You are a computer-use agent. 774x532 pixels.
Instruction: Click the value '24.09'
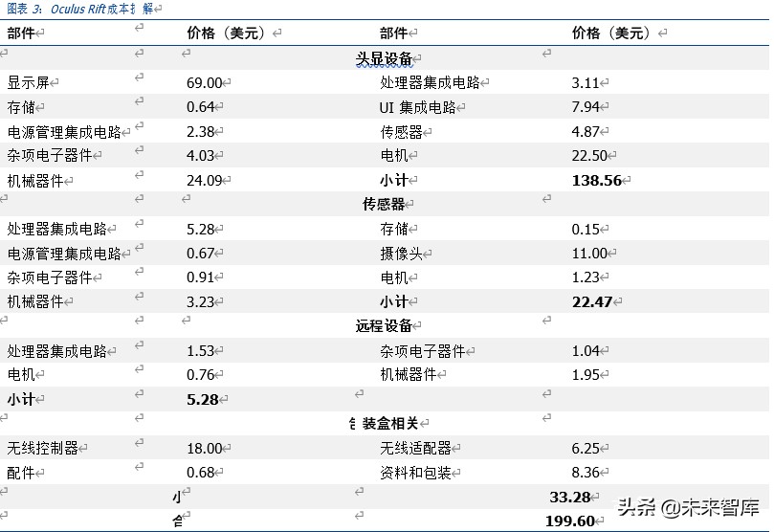click(x=205, y=180)
